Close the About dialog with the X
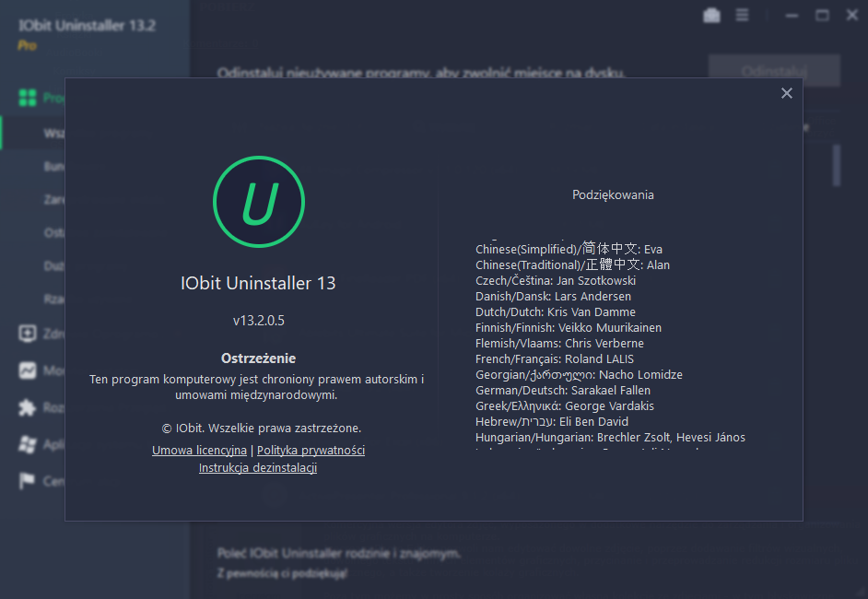The width and height of the screenshot is (868, 599). point(787,93)
